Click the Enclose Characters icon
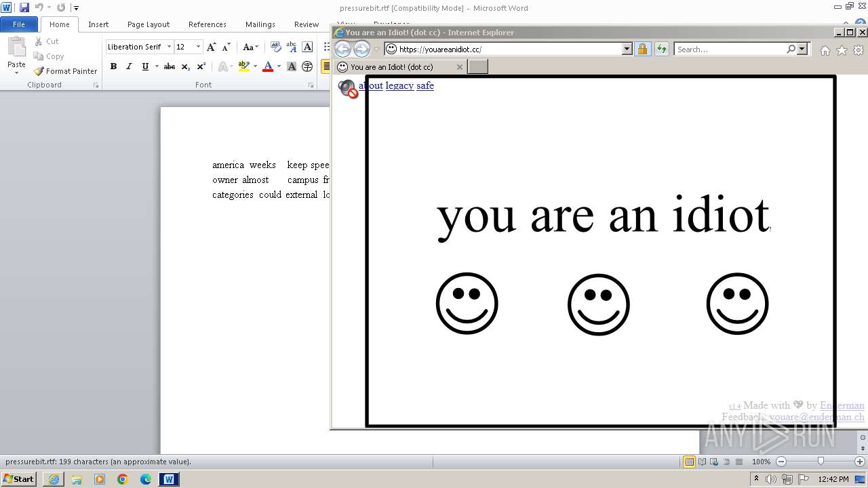Screen dimensions: 868x488 pos(307,66)
